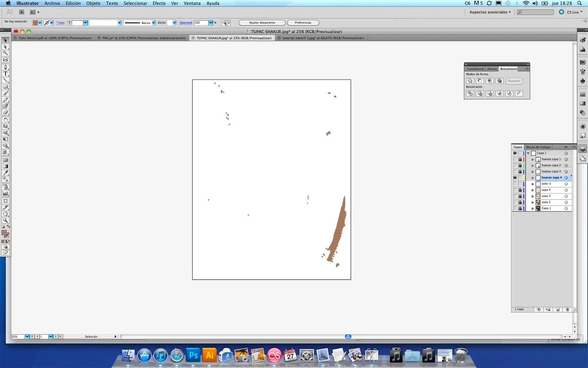Click the Preferencias button

click(x=303, y=23)
